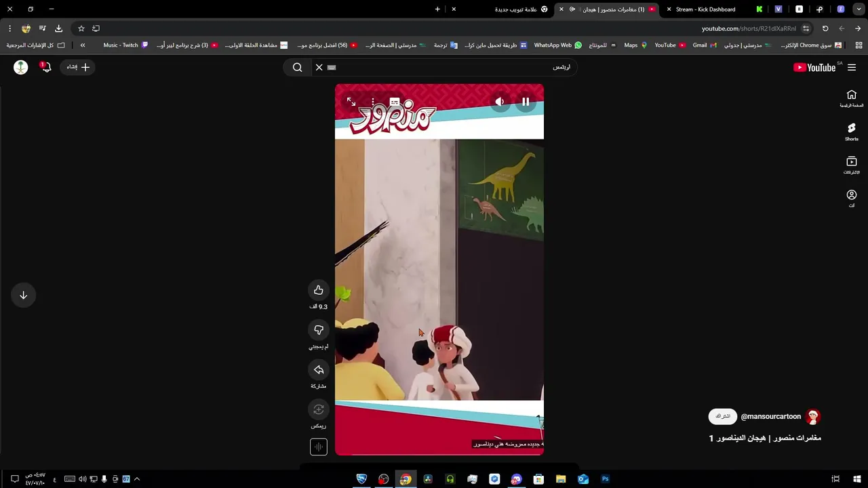
Task: Click the mansourcartoon channel avatar
Action: [813, 416]
